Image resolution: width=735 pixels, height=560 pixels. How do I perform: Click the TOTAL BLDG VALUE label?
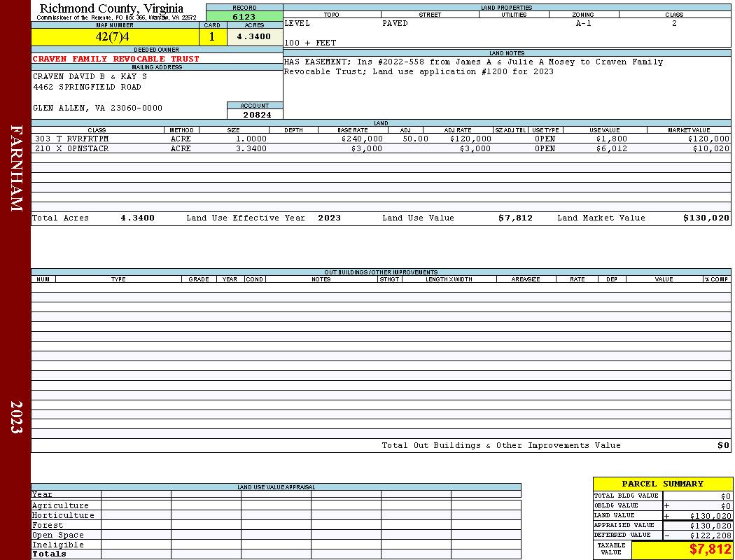626,496
